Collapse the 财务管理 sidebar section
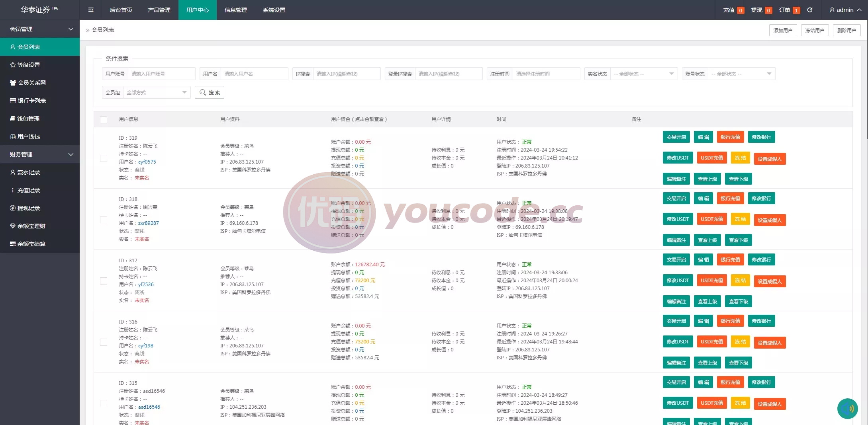Image resolution: width=868 pixels, height=425 pixels. point(40,154)
